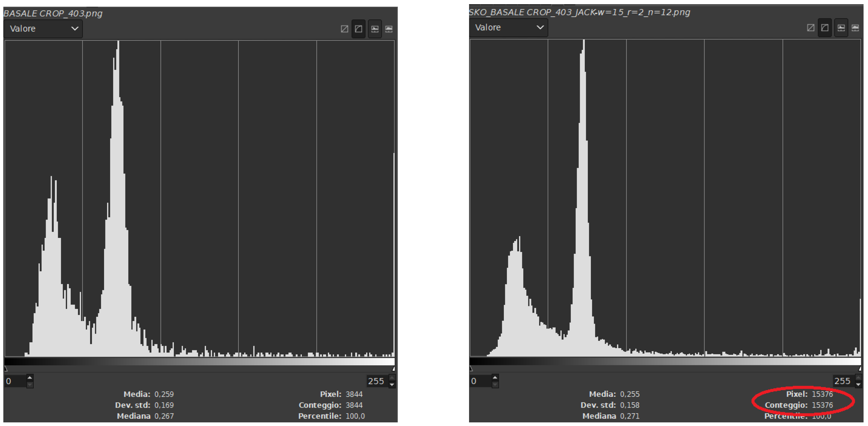Click left histogram's black range slider handle
The height and width of the screenshot is (426, 868).
pyautogui.click(x=6, y=369)
